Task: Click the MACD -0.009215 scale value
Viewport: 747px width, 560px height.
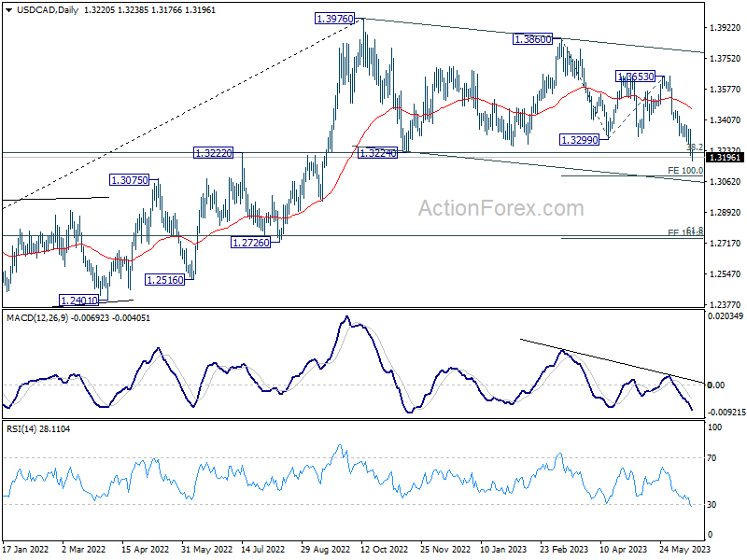Action: point(726,412)
